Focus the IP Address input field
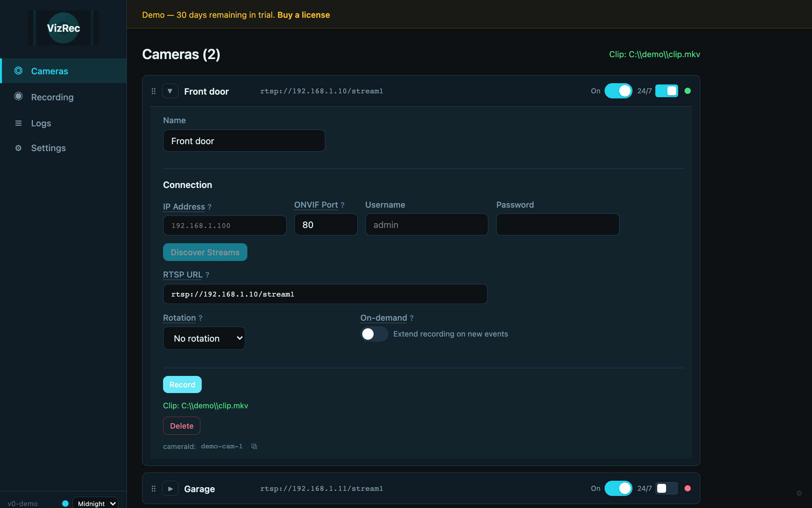The height and width of the screenshot is (508, 812). 225,225
